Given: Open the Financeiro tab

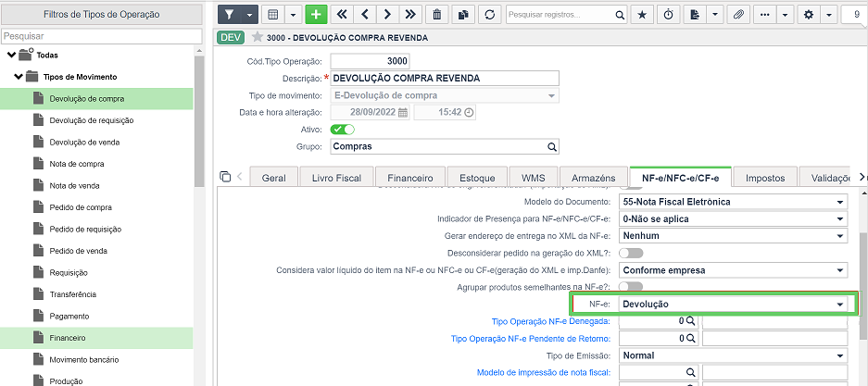Looking at the screenshot, I should point(410,178).
